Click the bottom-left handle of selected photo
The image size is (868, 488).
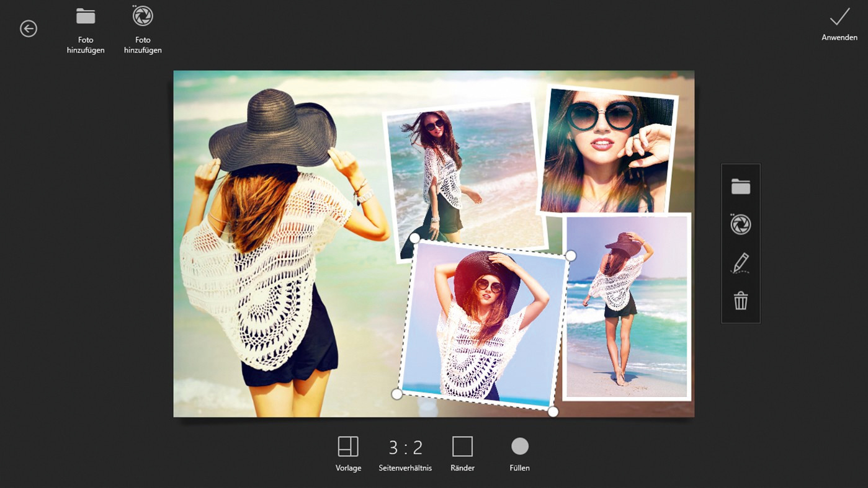pyautogui.click(x=397, y=394)
